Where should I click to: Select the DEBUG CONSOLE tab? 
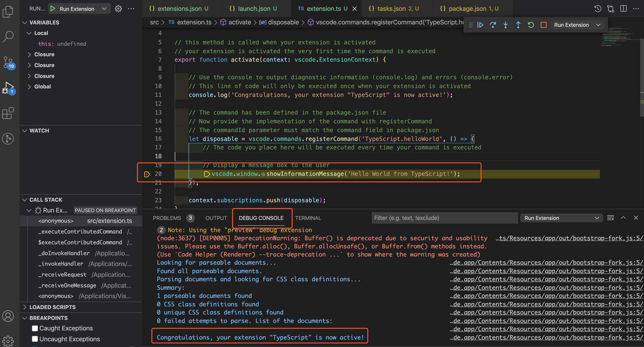click(261, 218)
